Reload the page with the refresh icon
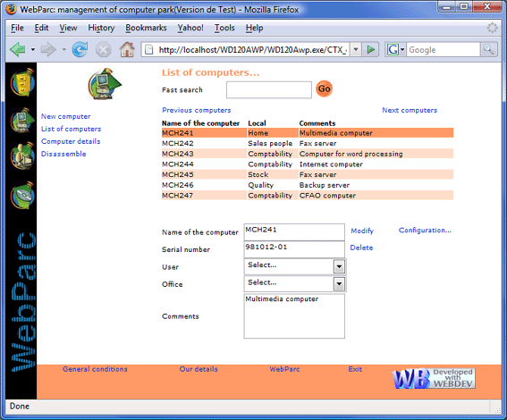The height and width of the screenshot is (420, 507). coord(80,49)
